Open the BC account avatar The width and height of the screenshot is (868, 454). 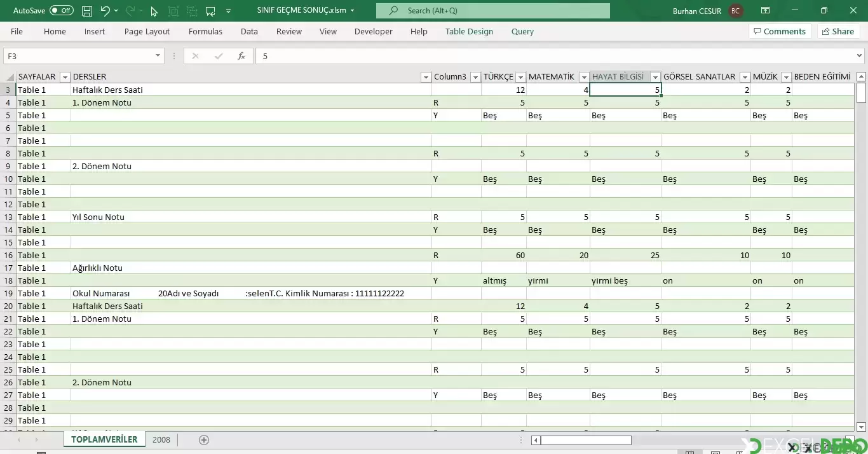(x=736, y=11)
